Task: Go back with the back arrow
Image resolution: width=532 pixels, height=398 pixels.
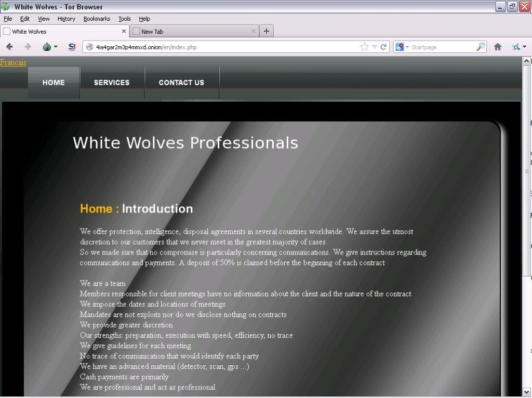Action: pos(9,47)
